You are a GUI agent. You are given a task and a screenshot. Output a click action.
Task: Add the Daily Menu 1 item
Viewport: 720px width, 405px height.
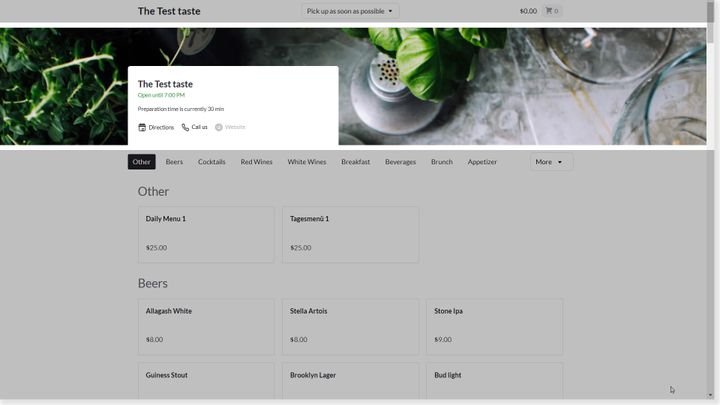[x=206, y=235]
